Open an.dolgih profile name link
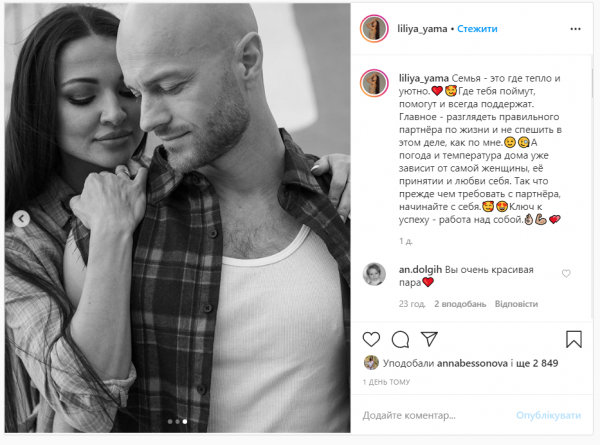The image size is (600, 445). click(420, 270)
